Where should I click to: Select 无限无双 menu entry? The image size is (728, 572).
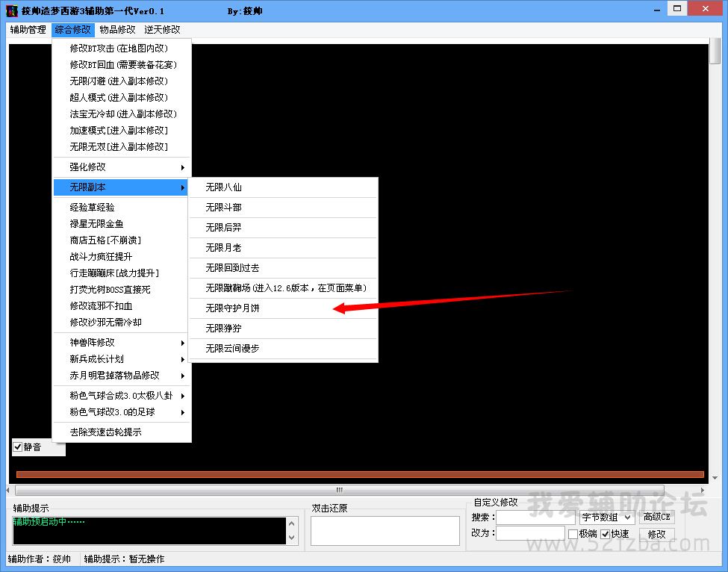122,146
